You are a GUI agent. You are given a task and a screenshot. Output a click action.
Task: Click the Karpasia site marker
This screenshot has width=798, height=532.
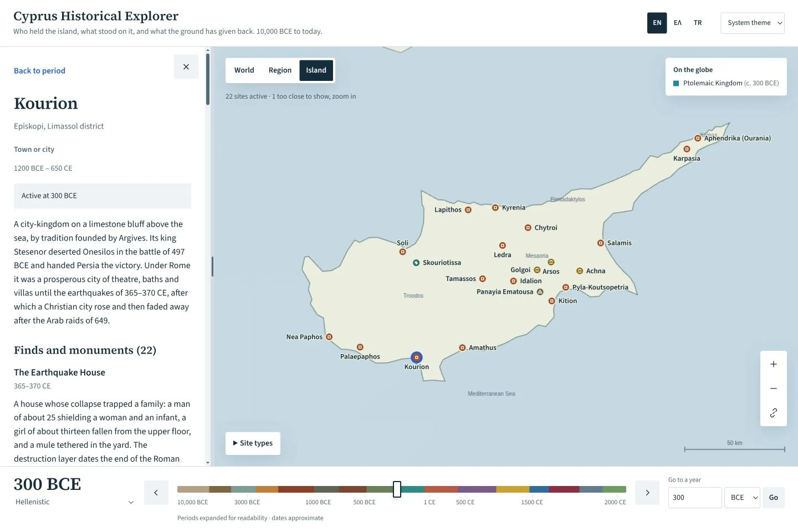(x=687, y=149)
